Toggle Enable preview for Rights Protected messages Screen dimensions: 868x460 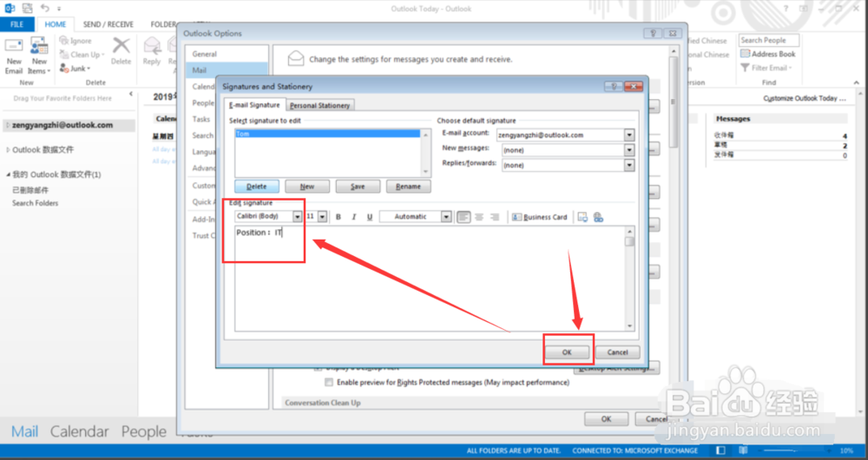(x=329, y=383)
